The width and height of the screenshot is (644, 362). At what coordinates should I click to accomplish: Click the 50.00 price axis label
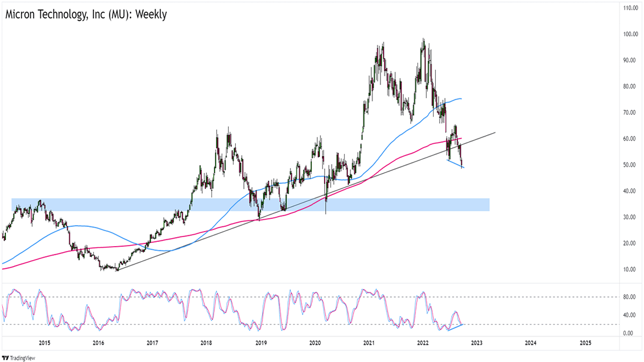(629, 165)
